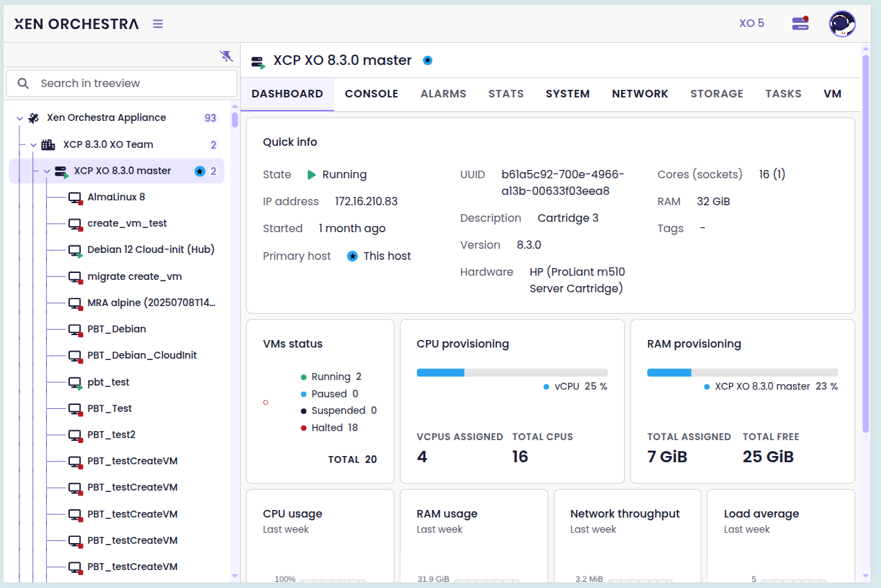Switch to the Console tab
This screenshot has height=588, width=881.
tap(371, 94)
